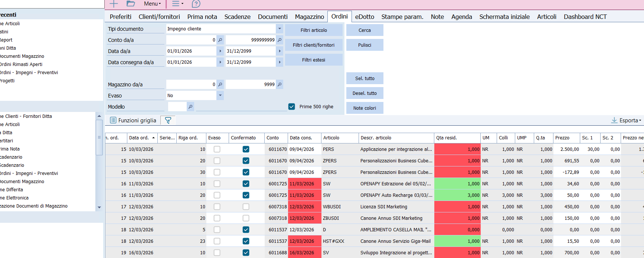Click the plus icon in top toolbar
This screenshot has width=644, height=258.
114,4
